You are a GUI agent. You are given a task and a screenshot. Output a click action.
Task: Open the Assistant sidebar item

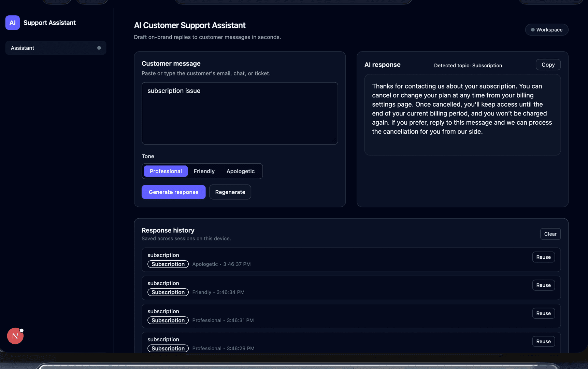[56, 48]
